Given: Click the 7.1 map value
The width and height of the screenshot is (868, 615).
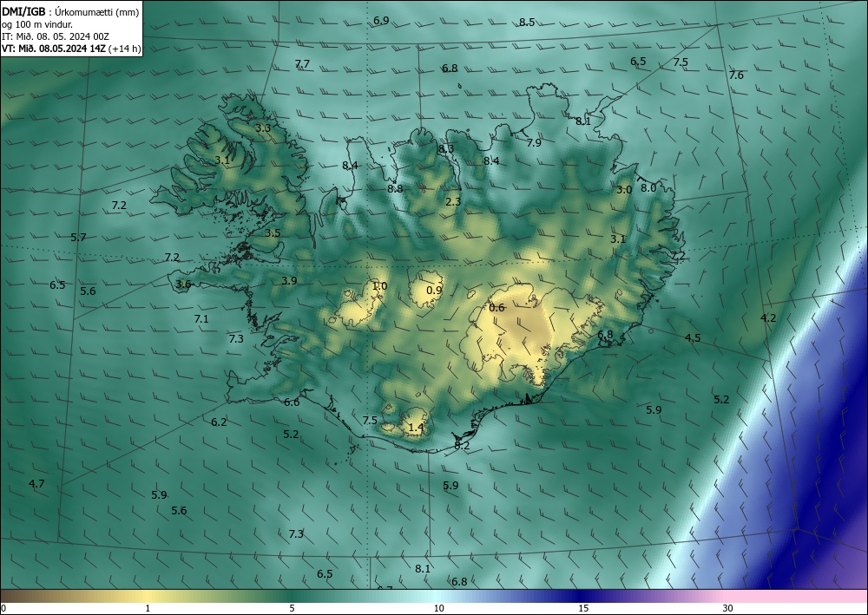Looking at the screenshot, I should point(201,318).
